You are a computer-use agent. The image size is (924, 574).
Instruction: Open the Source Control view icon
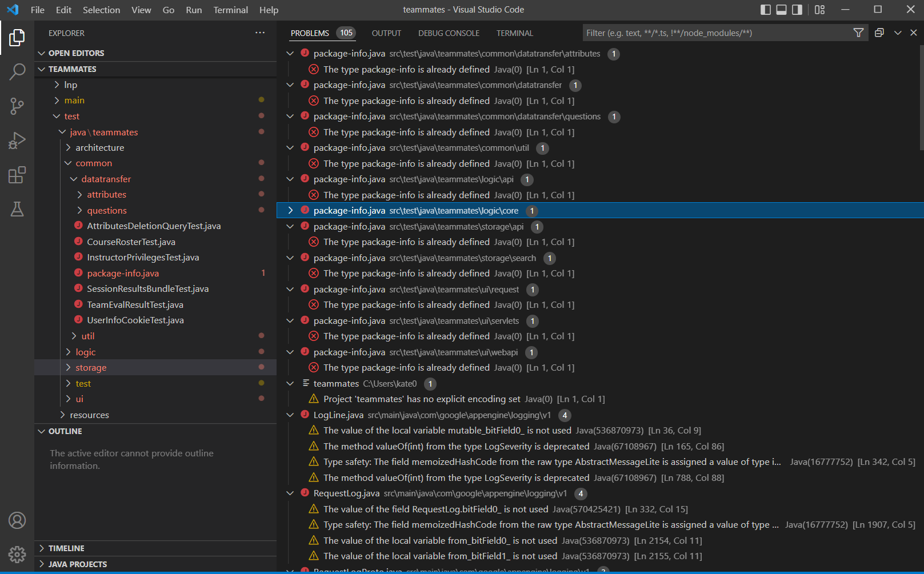[17, 106]
